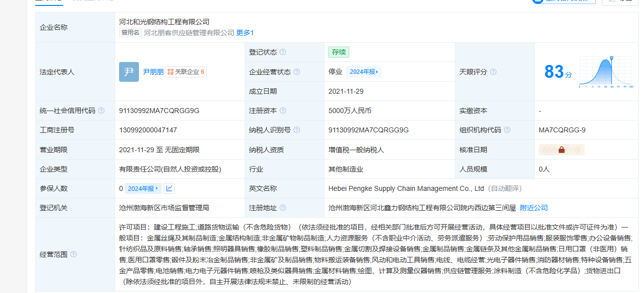Click the 83分 score value

point(558,72)
